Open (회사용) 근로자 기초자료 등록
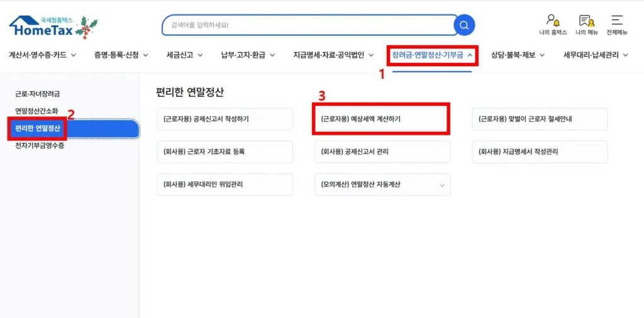 pos(225,152)
